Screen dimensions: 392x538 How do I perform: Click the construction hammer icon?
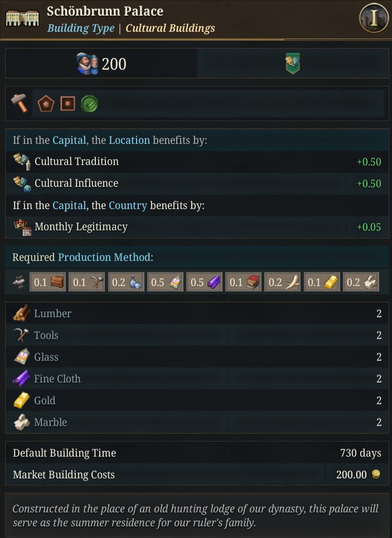click(x=20, y=103)
